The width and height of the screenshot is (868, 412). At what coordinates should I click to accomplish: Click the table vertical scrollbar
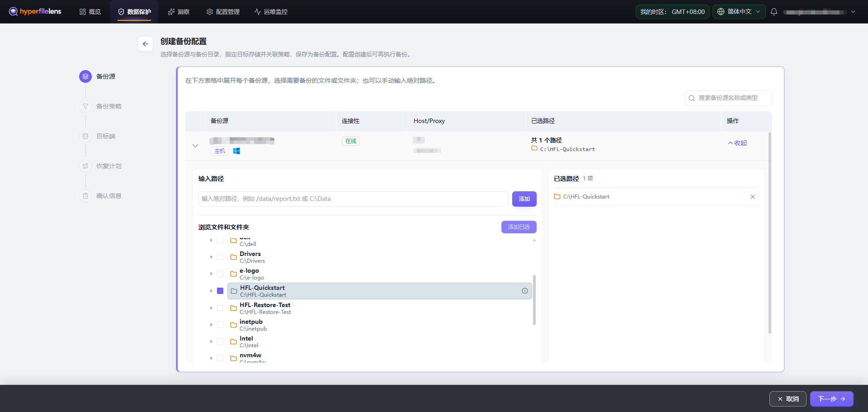pos(770,233)
